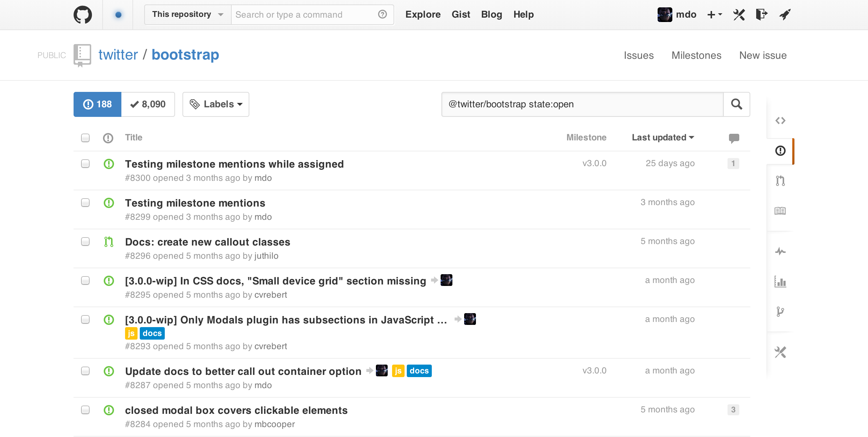The width and height of the screenshot is (868, 437).
Task: Check the box for 'Testing milestone mentions while assigned'
Action: coord(85,164)
